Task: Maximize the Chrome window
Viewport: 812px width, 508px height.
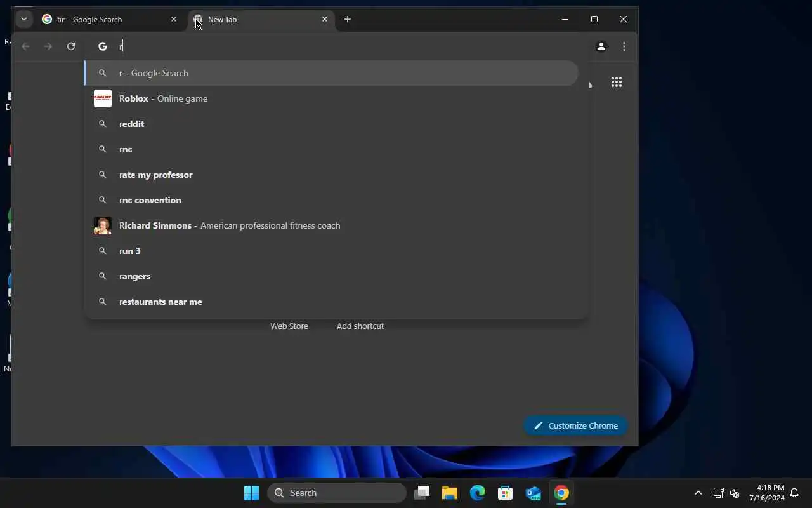Action: [x=594, y=19]
